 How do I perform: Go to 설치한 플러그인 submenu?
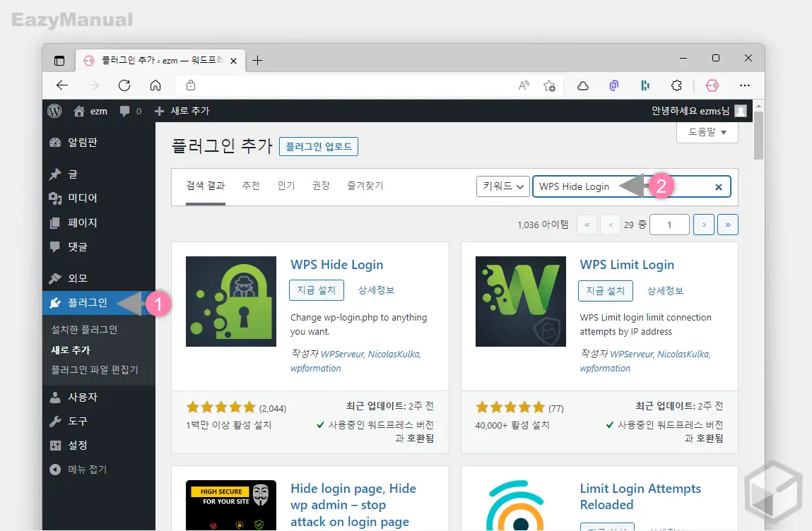pyautogui.click(x=84, y=329)
